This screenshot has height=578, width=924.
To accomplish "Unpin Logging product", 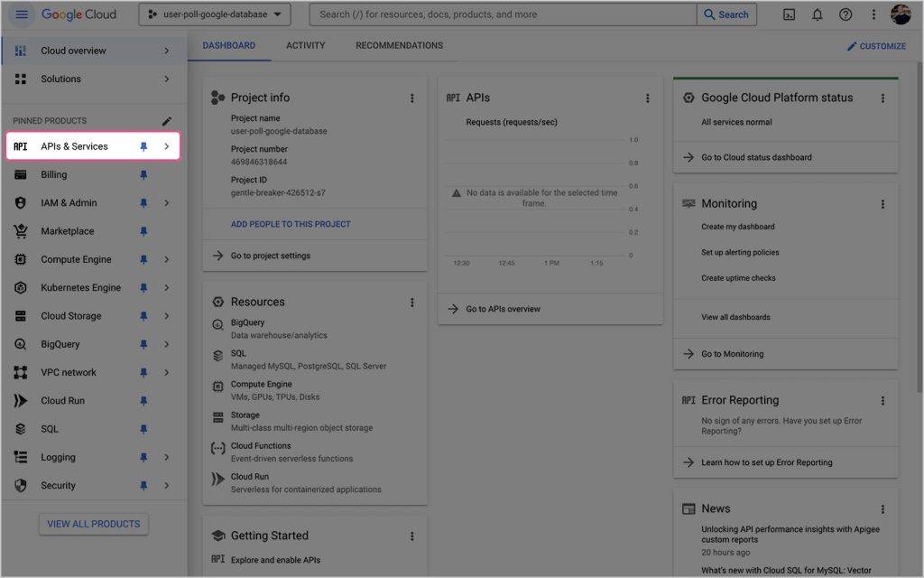I will coord(143,458).
